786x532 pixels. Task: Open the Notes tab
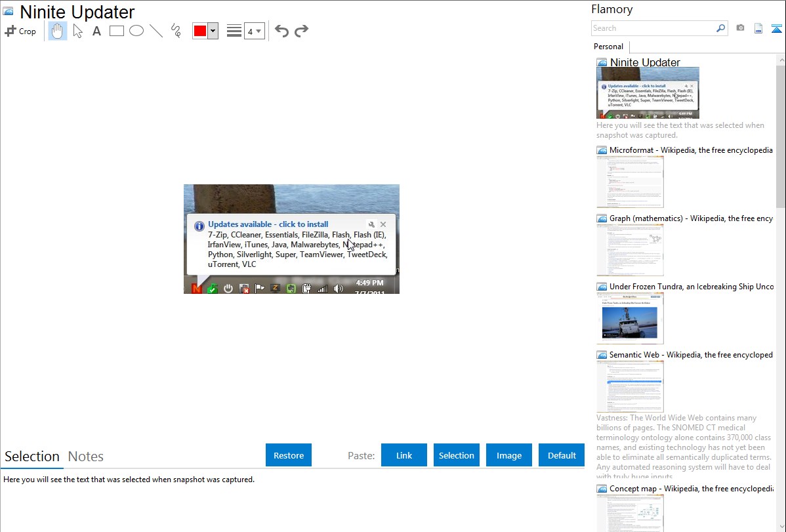[x=86, y=457]
